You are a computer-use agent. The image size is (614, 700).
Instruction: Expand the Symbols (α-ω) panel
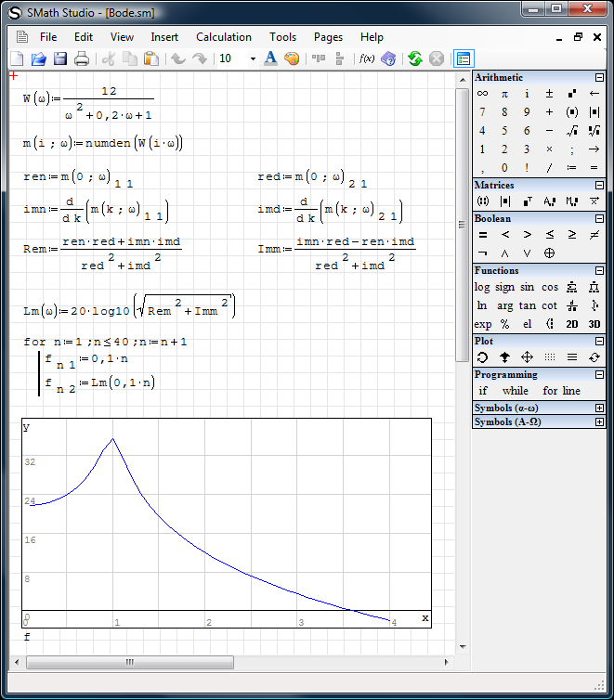click(599, 408)
